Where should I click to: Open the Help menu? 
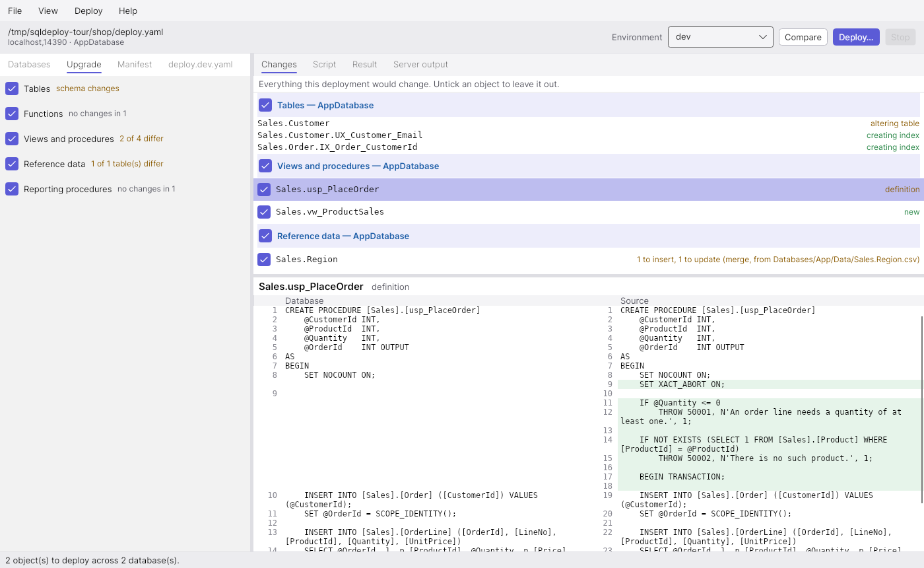(x=128, y=11)
